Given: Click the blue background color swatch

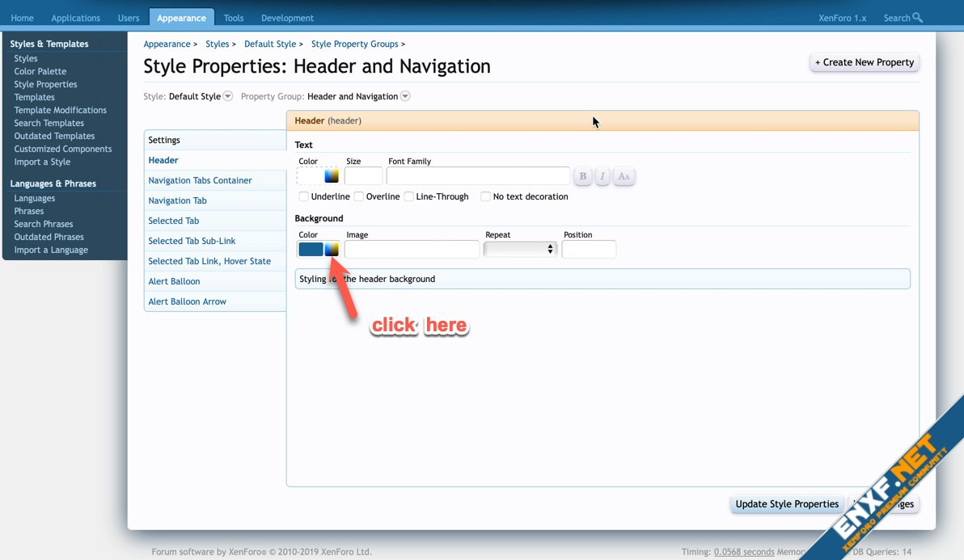Looking at the screenshot, I should click(311, 250).
